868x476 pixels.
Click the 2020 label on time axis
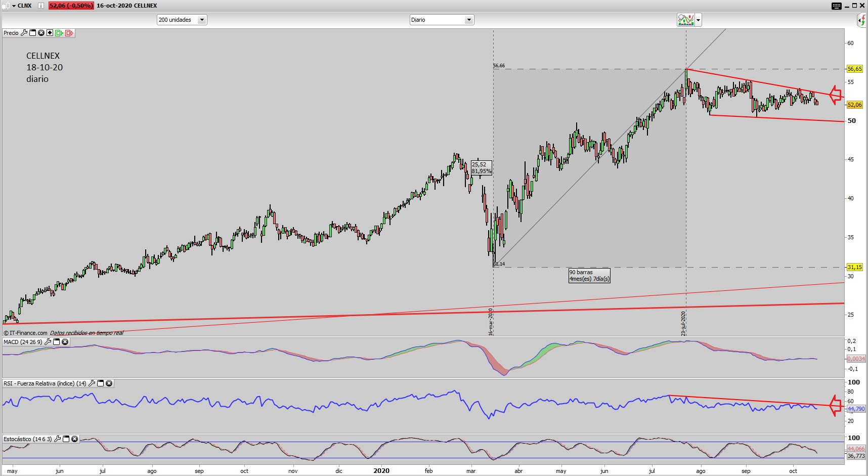381,470
